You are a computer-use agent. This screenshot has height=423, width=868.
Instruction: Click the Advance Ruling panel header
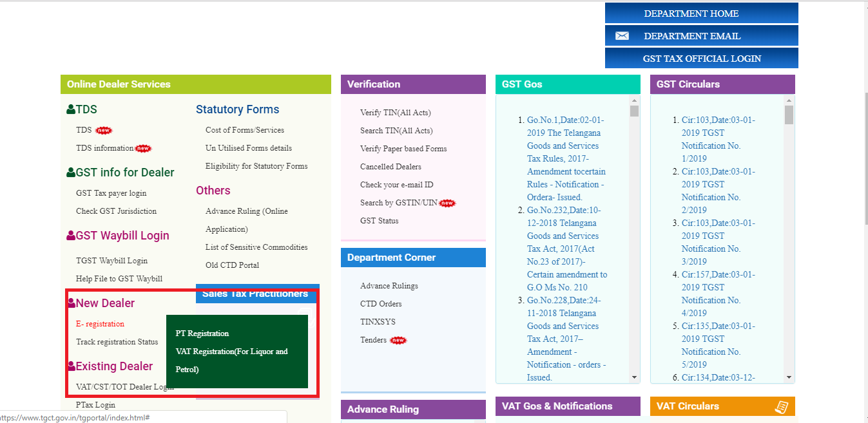click(413, 409)
